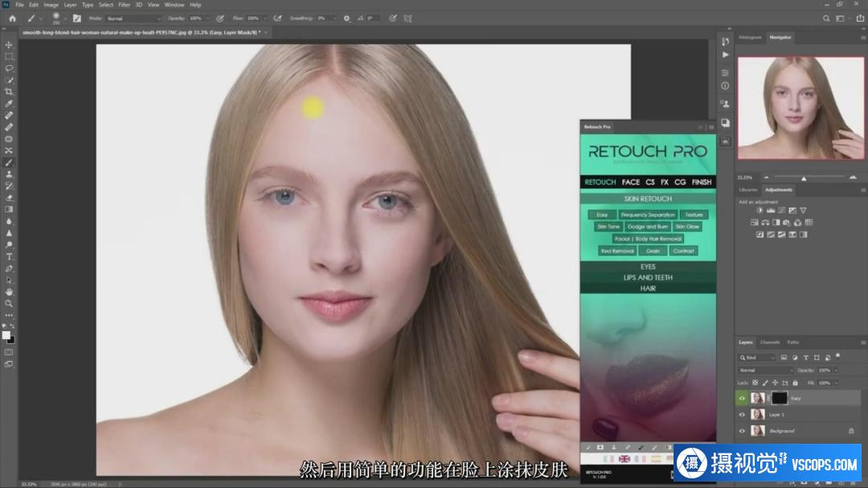This screenshot has width=868, height=488.
Task: Open the layer blend mode Normal dropdown
Action: point(766,370)
